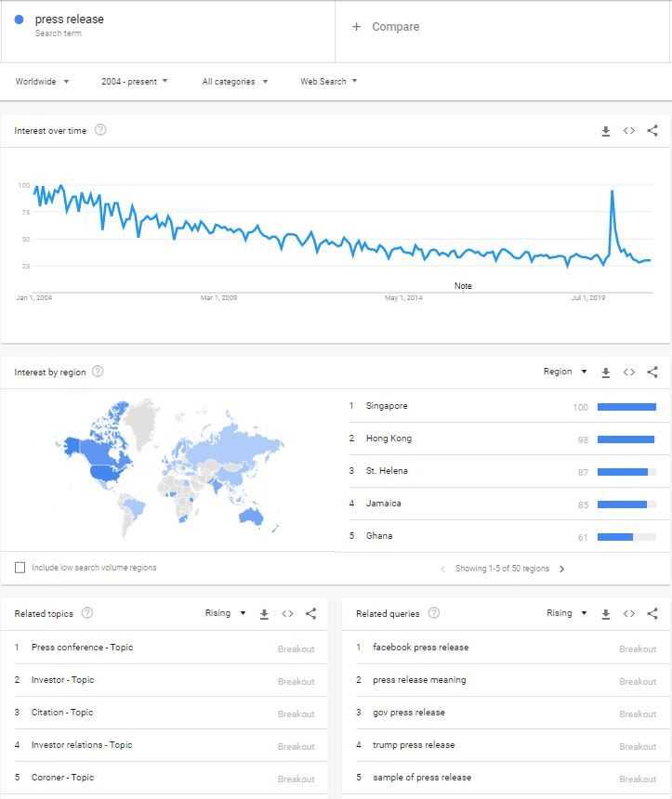The height and width of the screenshot is (799, 672).
Task: Change the Web Search type dropdown
Action: (328, 82)
